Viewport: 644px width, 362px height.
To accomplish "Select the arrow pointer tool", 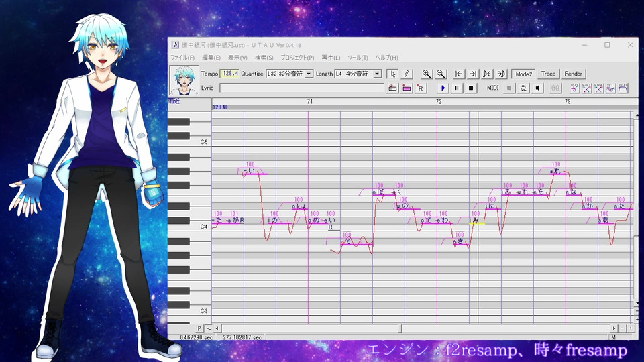I will pos(392,74).
